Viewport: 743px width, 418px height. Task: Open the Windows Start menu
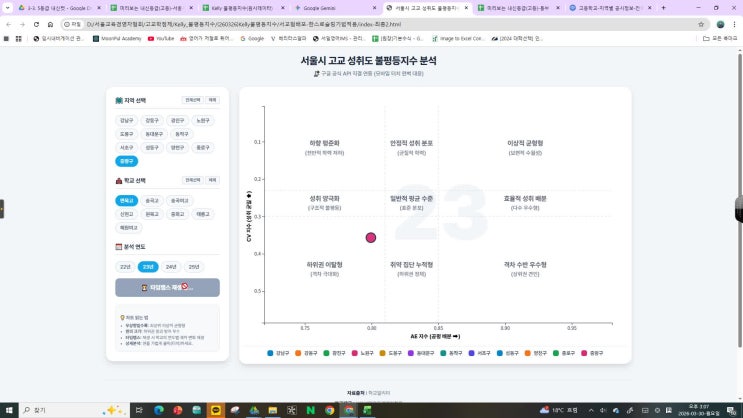[x=9, y=409]
